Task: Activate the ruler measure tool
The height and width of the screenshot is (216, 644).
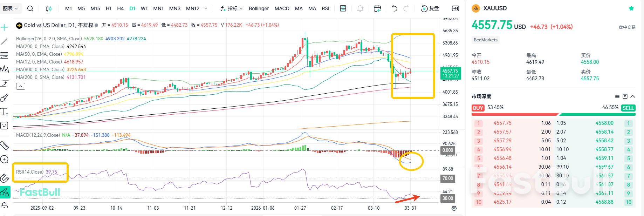Action: tap(5, 145)
